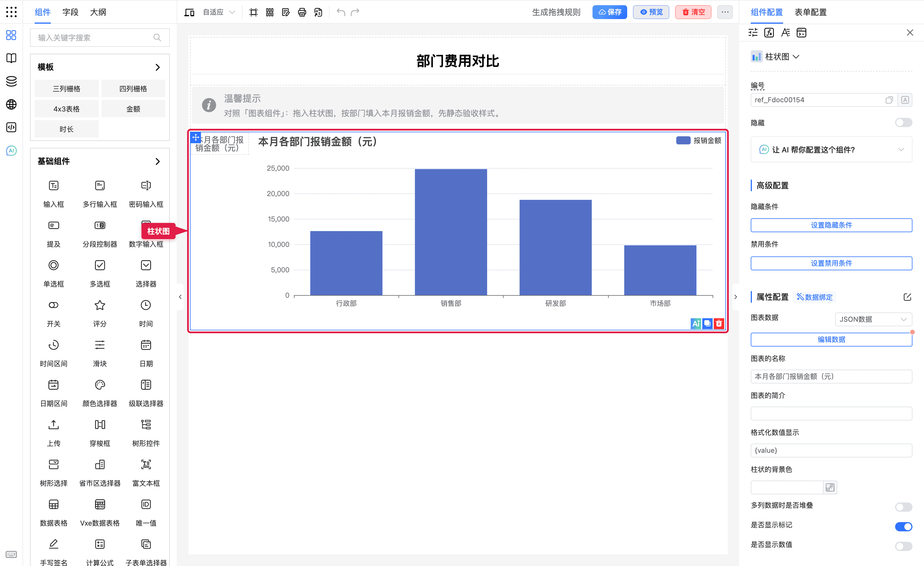Open the sliders settings tab icon

[x=753, y=33]
